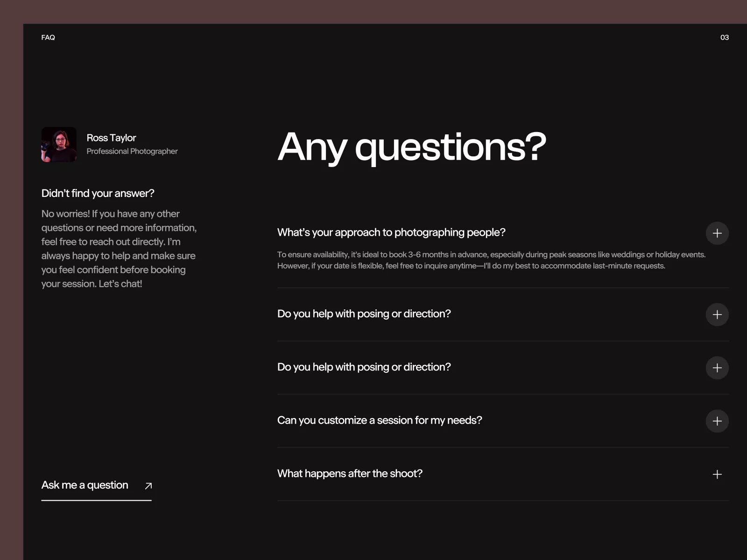Click the diagonal arrow icon beside Ask me
The image size is (747, 560).
pos(148,486)
